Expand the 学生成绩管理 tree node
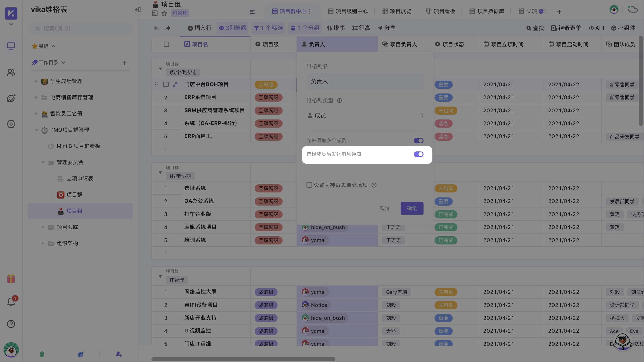The height and width of the screenshot is (362, 644). (x=36, y=81)
